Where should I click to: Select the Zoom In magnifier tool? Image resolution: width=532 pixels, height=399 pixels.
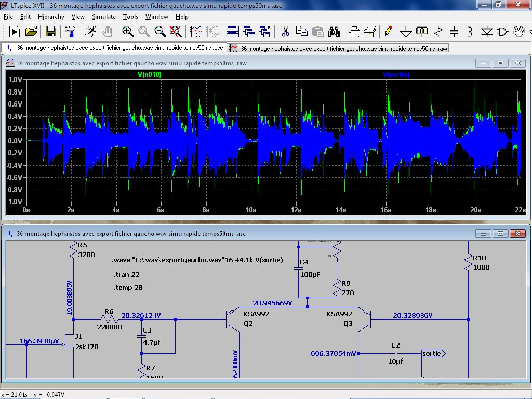pos(128,32)
